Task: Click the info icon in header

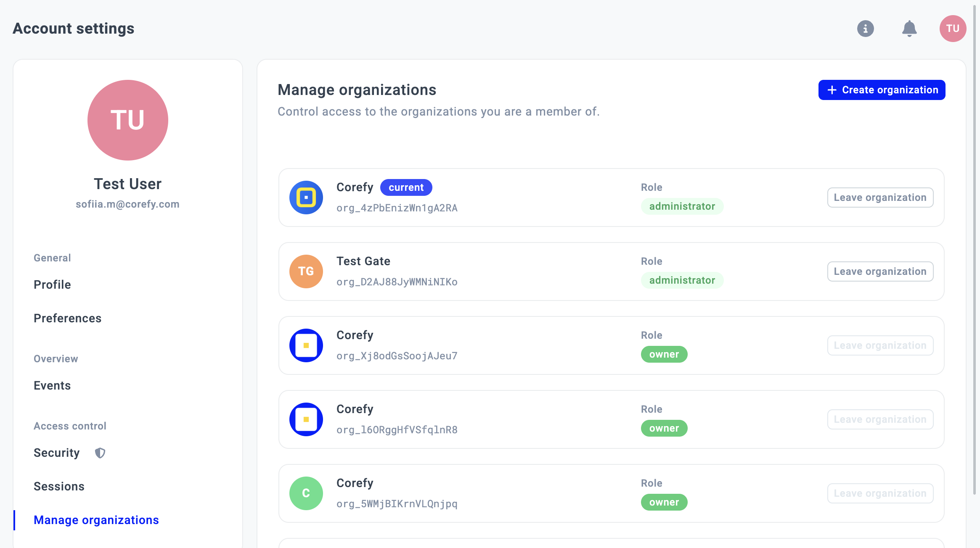Action: [x=865, y=29]
